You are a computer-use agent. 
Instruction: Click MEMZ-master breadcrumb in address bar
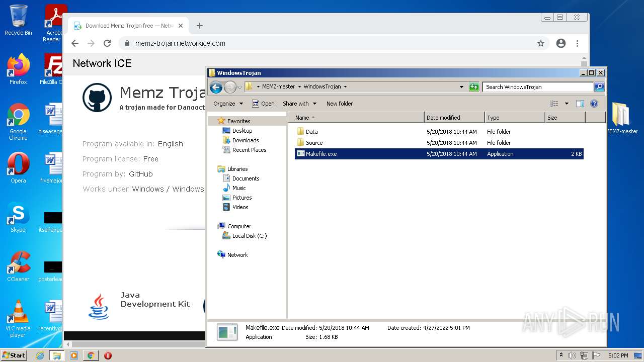pos(278,86)
